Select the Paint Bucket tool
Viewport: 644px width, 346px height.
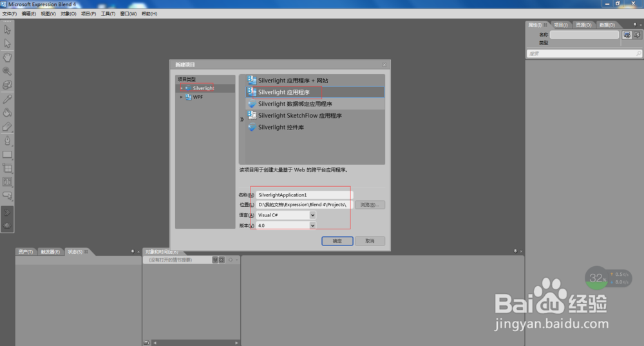(x=7, y=113)
